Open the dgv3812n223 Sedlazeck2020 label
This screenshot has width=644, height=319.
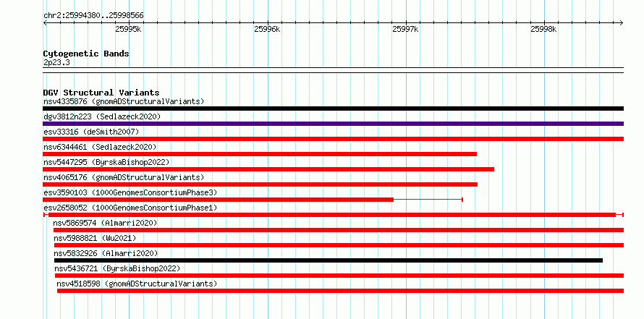click(x=102, y=116)
